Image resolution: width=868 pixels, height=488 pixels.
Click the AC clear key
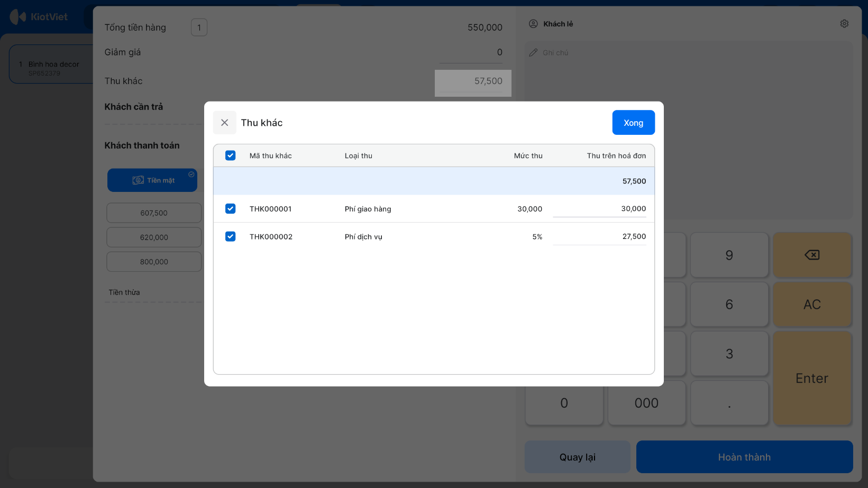pos(812,305)
